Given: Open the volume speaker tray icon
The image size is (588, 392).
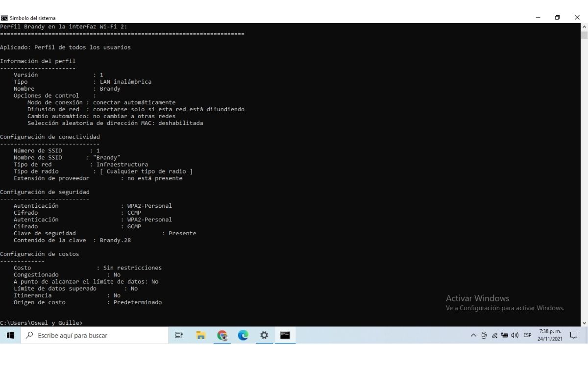Looking at the screenshot, I should (x=514, y=336).
